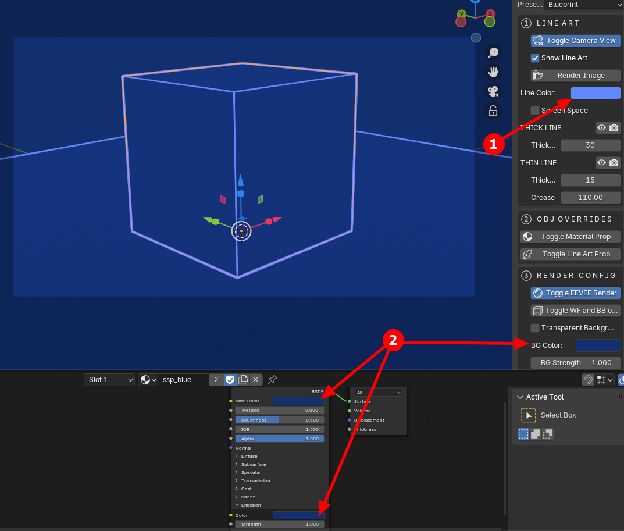Click the pan hand viewport icon
This screenshot has height=531, width=624.
[493, 72]
